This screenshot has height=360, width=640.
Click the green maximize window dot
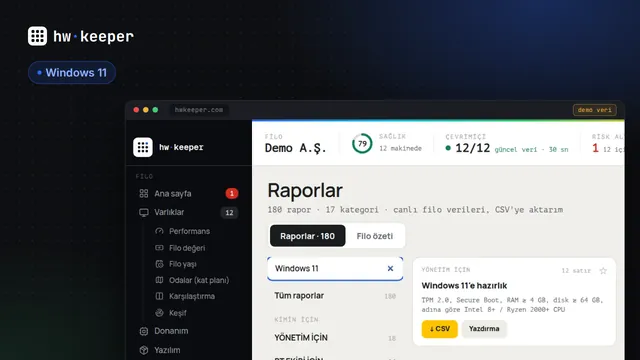pyautogui.click(x=155, y=110)
